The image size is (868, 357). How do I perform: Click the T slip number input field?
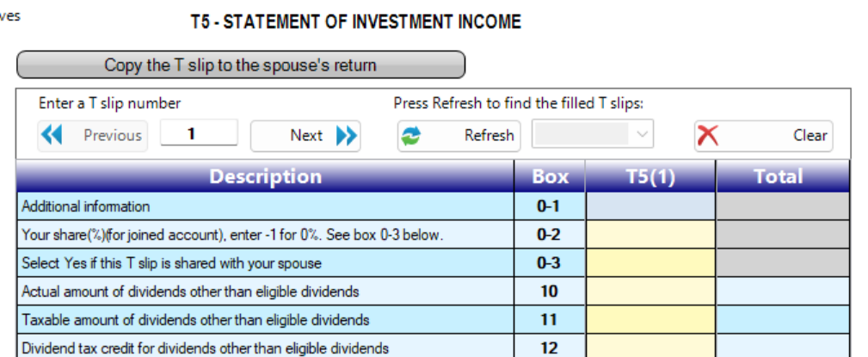click(200, 133)
